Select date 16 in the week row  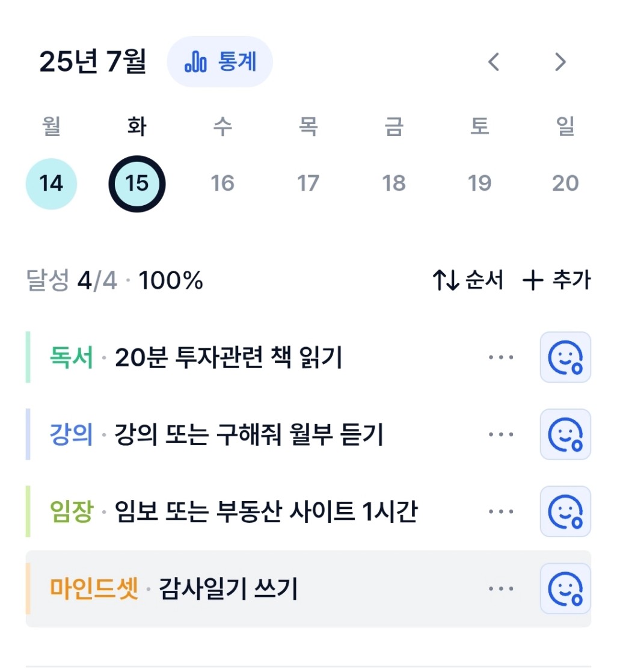pos(223,183)
